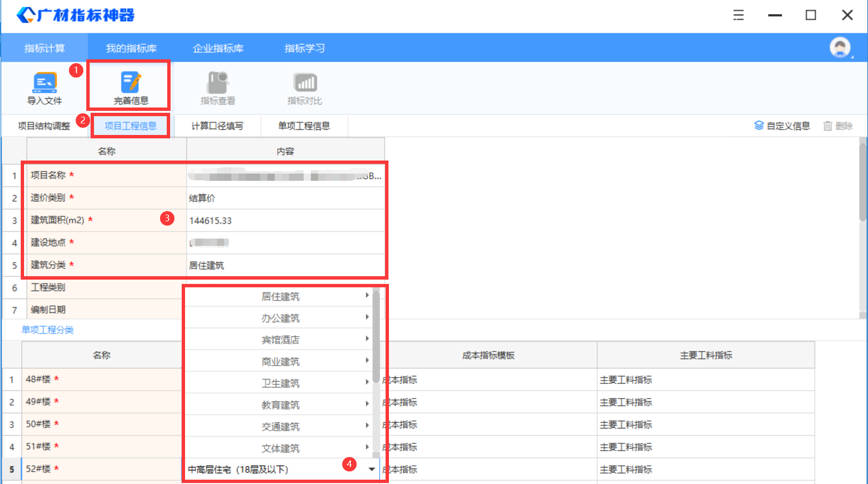This screenshot has width=868, height=484.
Task: Open the hamburger menu icon
Action: [738, 15]
